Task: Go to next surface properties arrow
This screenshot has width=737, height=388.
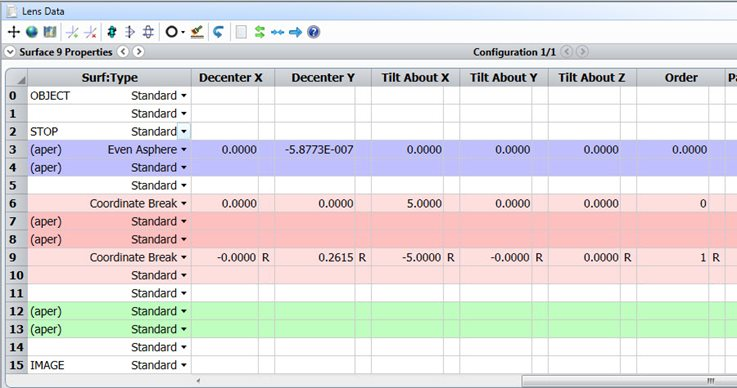Action: point(138,52)
